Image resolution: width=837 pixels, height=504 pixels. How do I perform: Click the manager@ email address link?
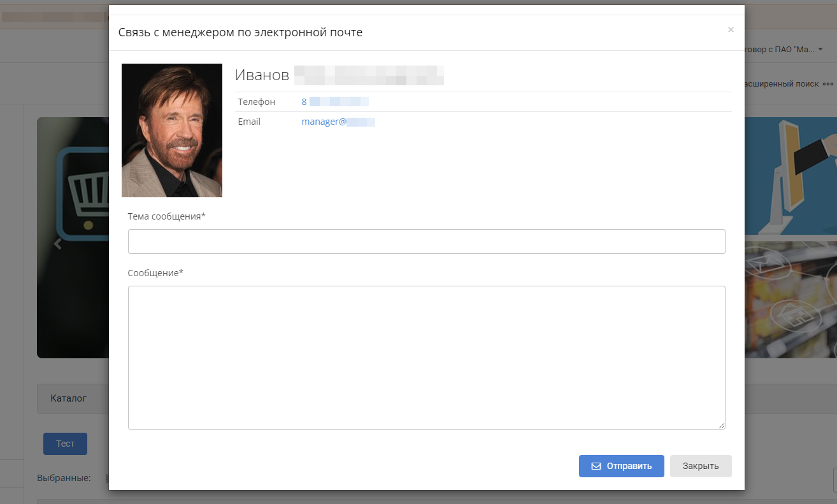(x=338, y=122)
